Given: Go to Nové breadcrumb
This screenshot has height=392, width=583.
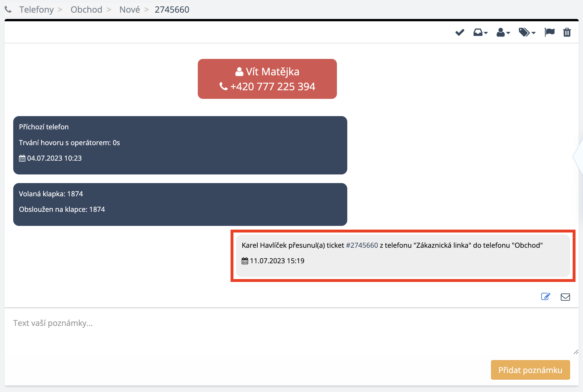Looking at the screenshot, I should (x=130, y=9).
